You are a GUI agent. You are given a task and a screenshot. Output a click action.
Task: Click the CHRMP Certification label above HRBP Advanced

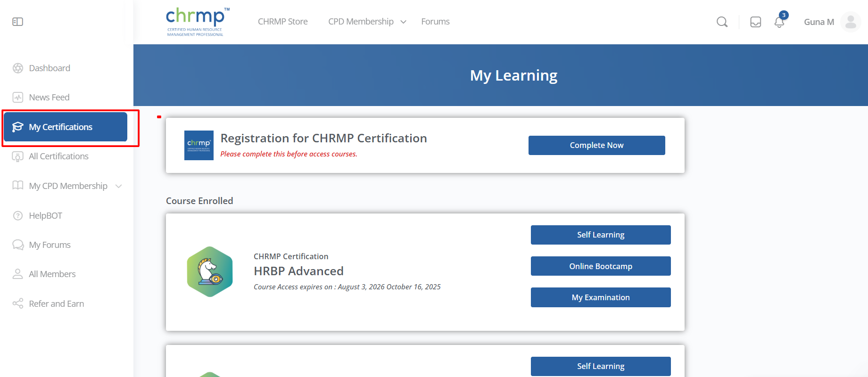pos(291,256)
